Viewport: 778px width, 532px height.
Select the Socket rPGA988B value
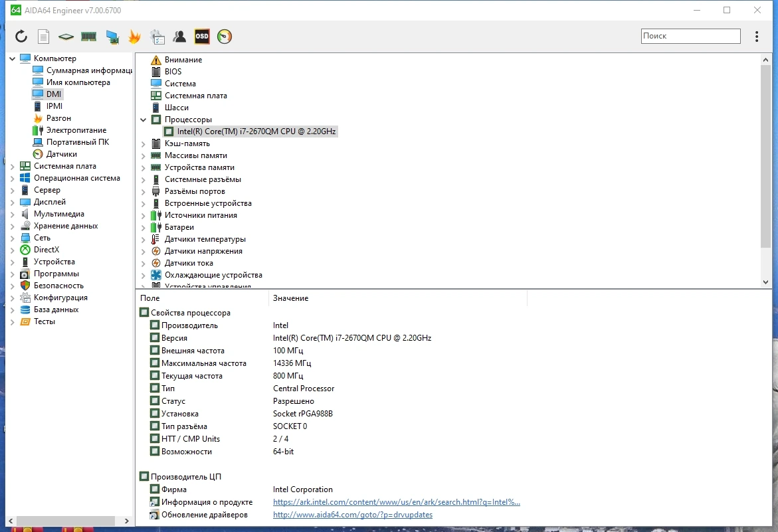(x=303, y=414)
